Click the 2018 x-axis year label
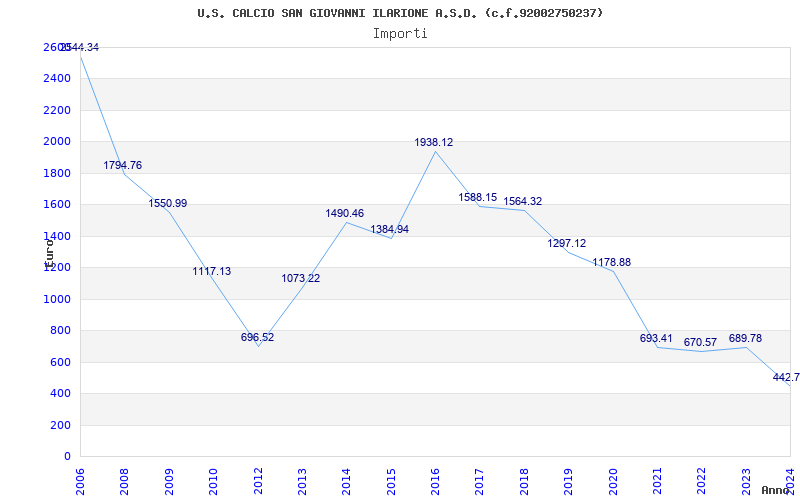800x500 pixels. 524,481
